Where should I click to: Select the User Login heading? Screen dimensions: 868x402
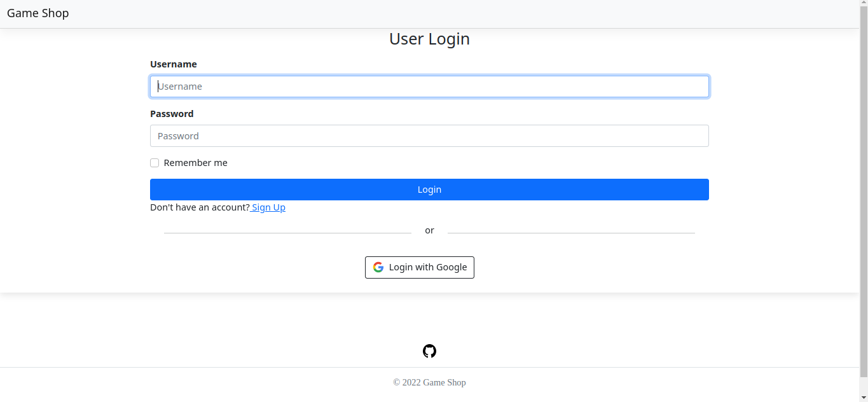pos(429,39)
